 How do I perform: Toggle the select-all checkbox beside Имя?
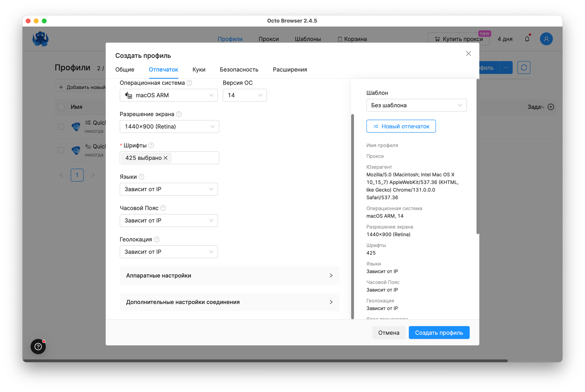click(61, 107)
